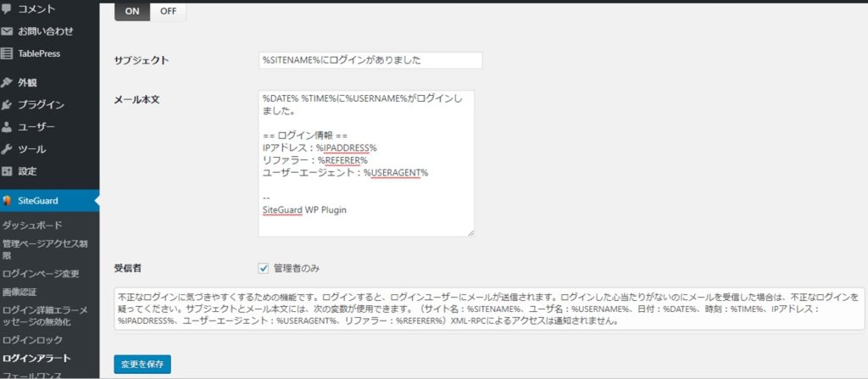868x379 pixels.
Task: Click the comments speech bubble icon
Action: click(x=7, y=8)
